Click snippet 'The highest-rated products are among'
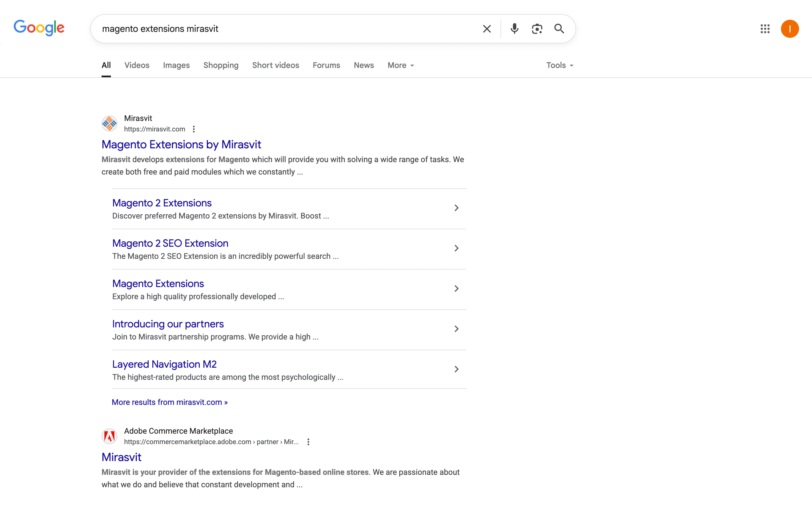Screen dimensions: 812x507 coord(228,377)
